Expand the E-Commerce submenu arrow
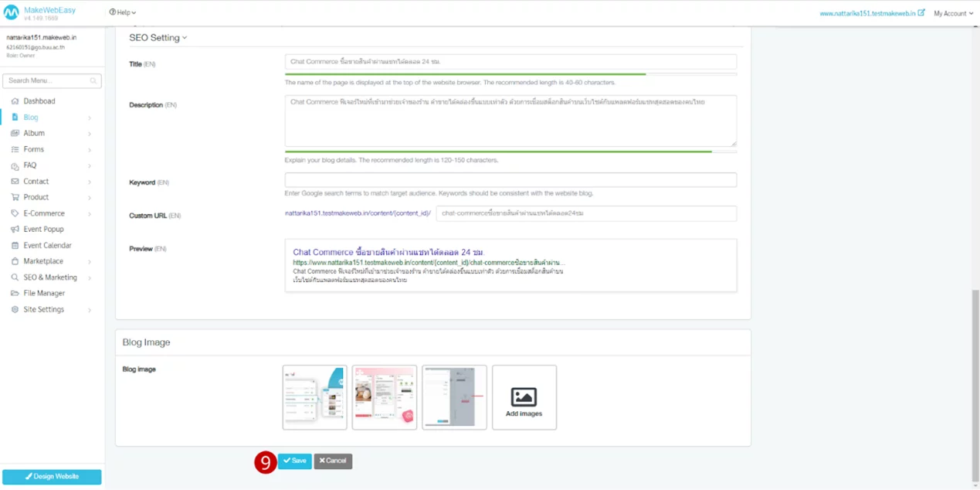This screenshot has width=980, height=490. pos(90,214)
